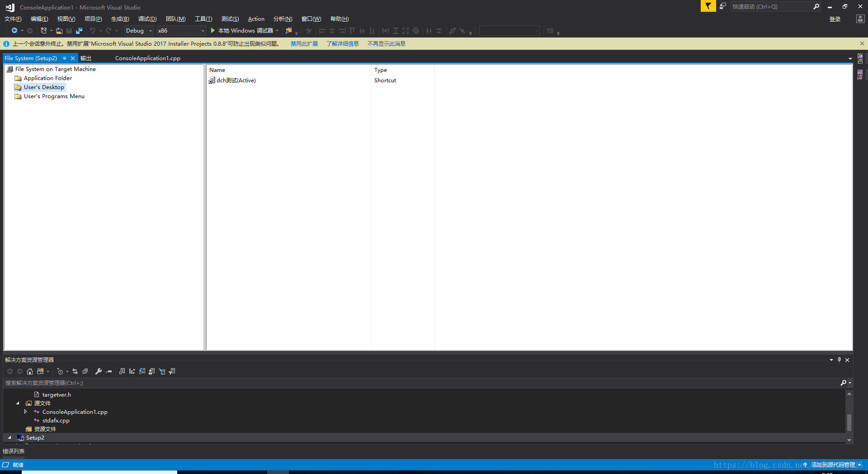Image resolution: width=868 pixels, height=474 pixels.
Task: Select targetver.h in Solution Explorer
Action: click(57, 395)
